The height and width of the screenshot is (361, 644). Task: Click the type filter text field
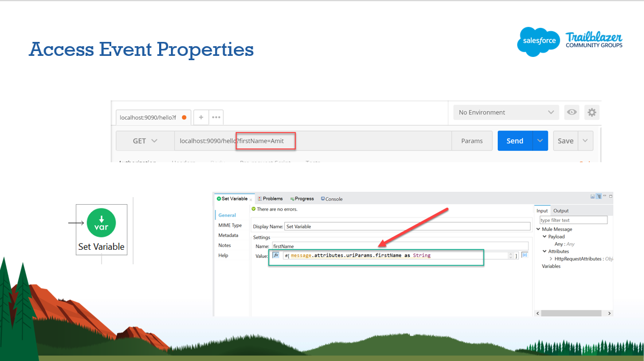(x=573, y=220)
